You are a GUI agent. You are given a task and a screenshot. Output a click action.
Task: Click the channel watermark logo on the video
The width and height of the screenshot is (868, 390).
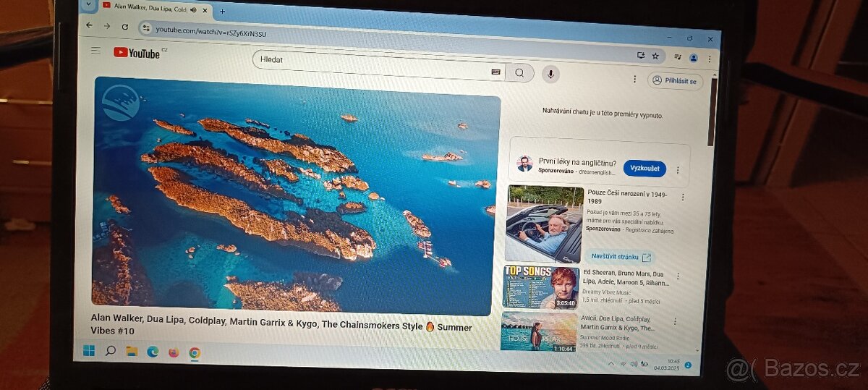tap(120, 103)
